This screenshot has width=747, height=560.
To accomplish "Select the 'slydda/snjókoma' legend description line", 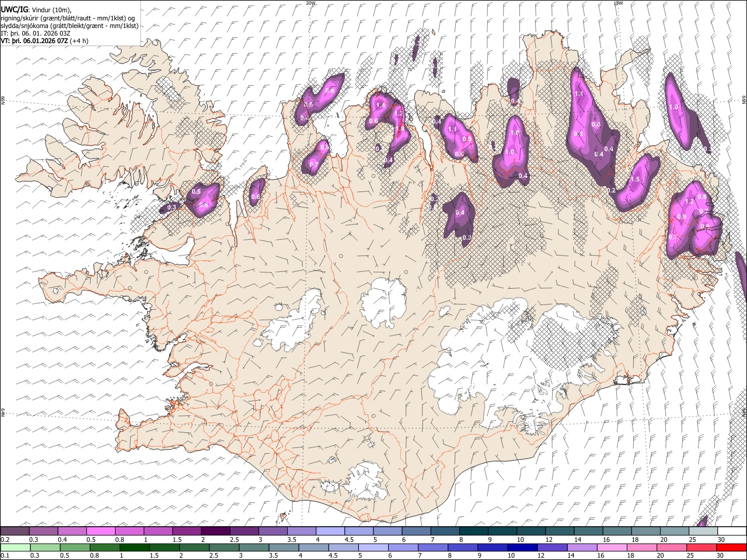I will point(69,26).
